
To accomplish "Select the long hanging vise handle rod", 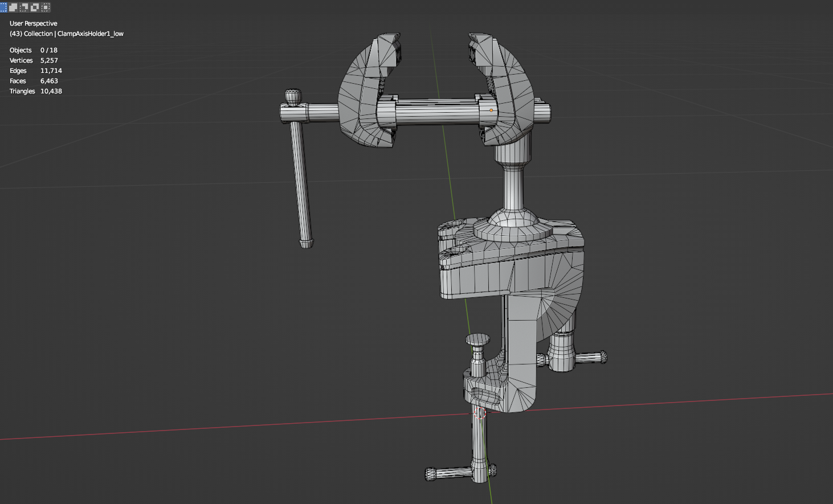I will click(300, 182).
